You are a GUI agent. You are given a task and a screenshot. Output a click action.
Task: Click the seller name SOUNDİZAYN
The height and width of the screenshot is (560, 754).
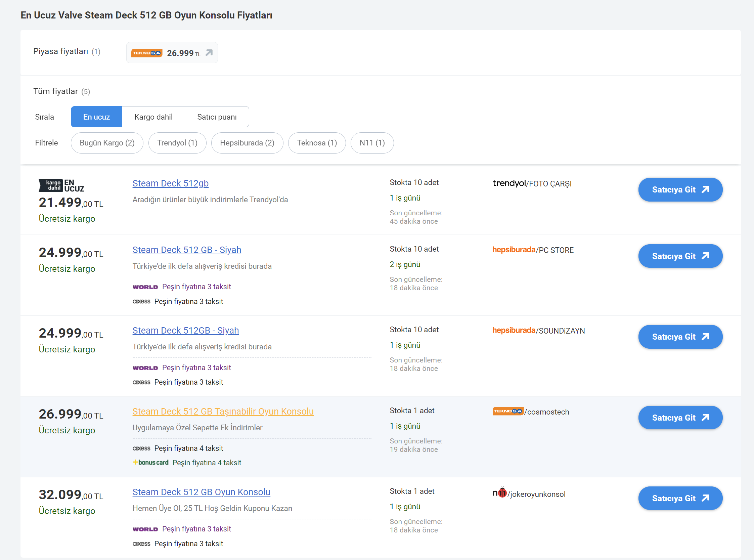click(x=562, y=331)
